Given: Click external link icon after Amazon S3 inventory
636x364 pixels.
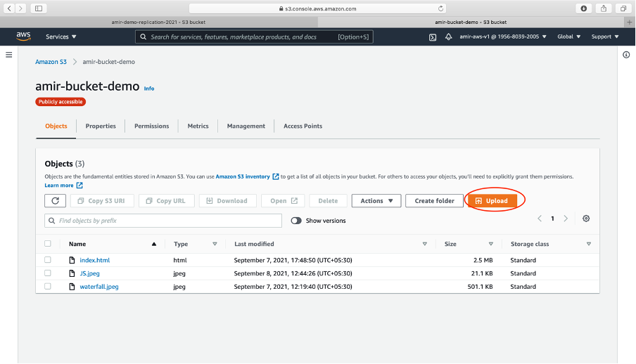Looking at the screenshot, I should pos(275,176).
